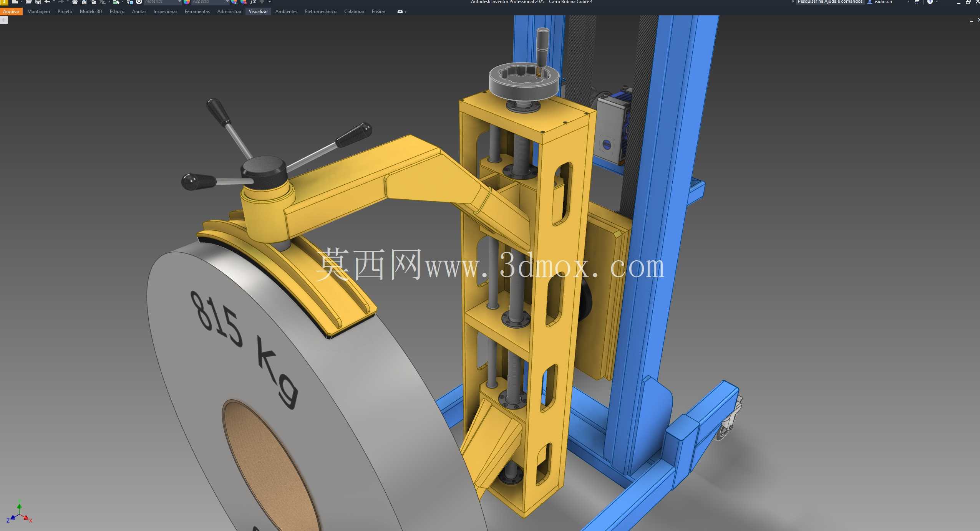The width and height of the screenshot is (980, 531).
Task: Click the stacked-windows icon in quick access
Action: click(x=93, y=2)
